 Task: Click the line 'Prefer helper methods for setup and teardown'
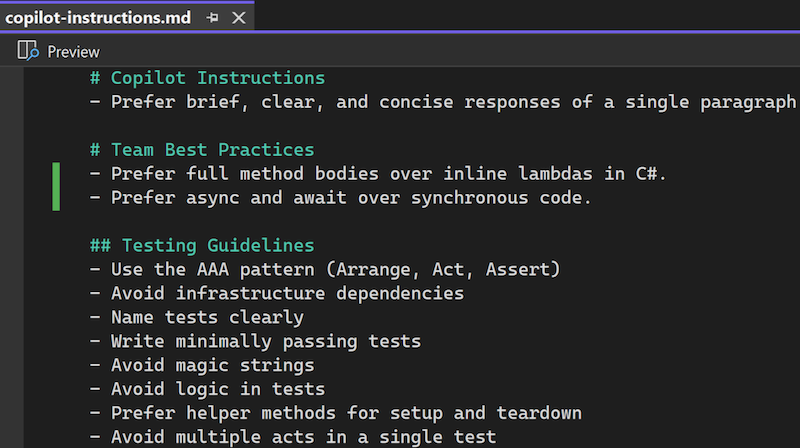pyautogui.click(x=336, y=413)
